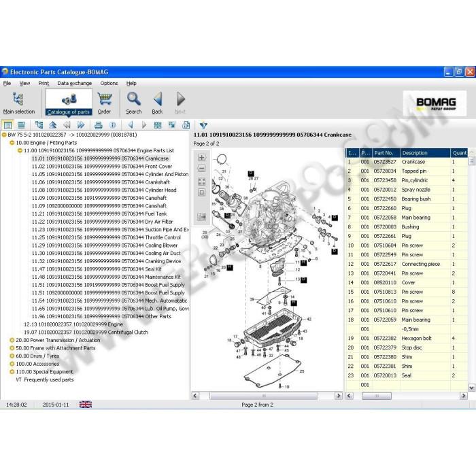476x476 pixels.
Task: Select 11.02 Front Cover in tree
Action: point(102,167)
